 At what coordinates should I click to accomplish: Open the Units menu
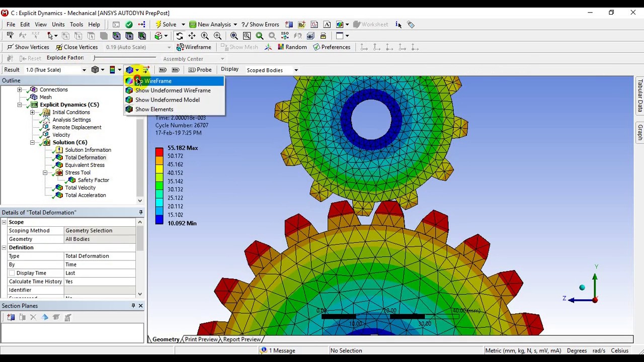pyautogui.click(x=58, y=24)
